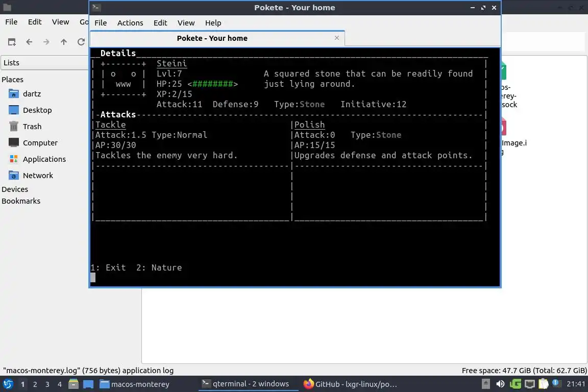Go forward using file manager forward arrow
This screenshot has width=588, height=392.
point(46,42)
